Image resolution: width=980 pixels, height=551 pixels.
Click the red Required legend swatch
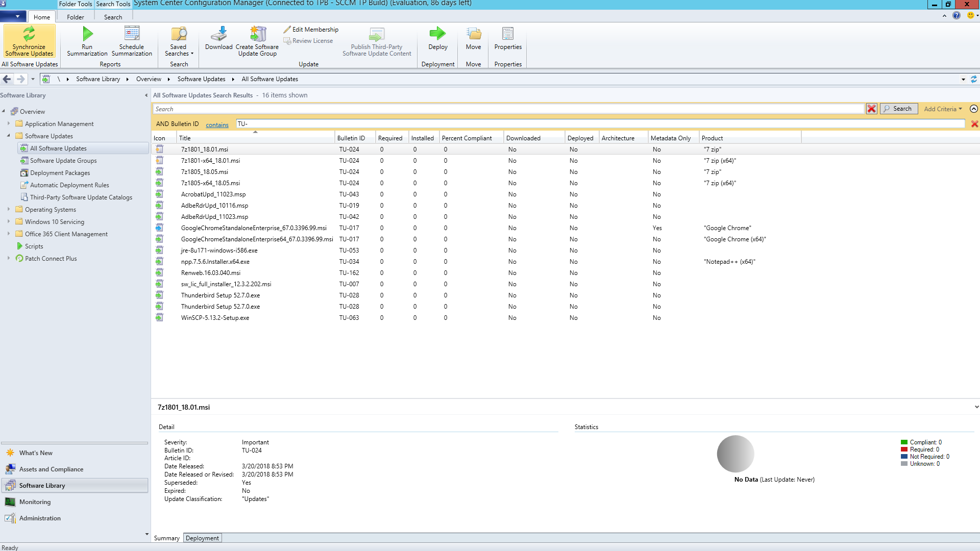click(904, 449)
